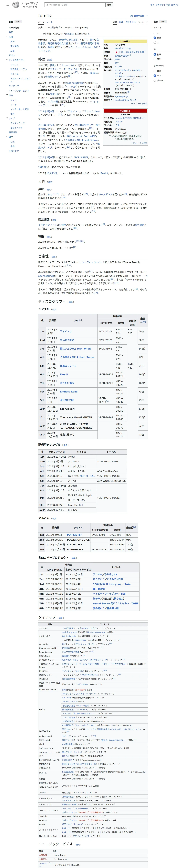Collapse ディスコグラフィ section in contents sidebar

coord(7,60)
